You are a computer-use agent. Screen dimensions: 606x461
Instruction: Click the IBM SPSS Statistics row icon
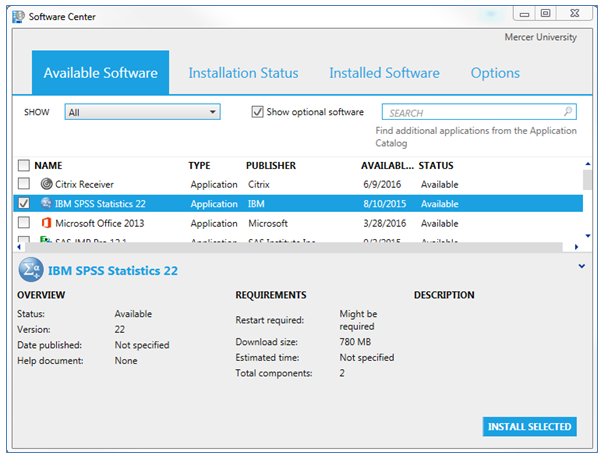click(46, 203)
